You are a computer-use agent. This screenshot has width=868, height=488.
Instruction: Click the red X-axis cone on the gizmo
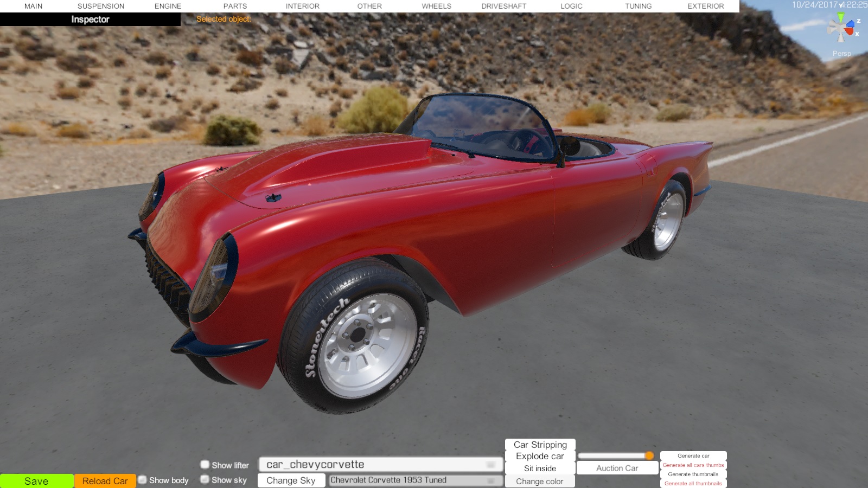pos(850,31)
